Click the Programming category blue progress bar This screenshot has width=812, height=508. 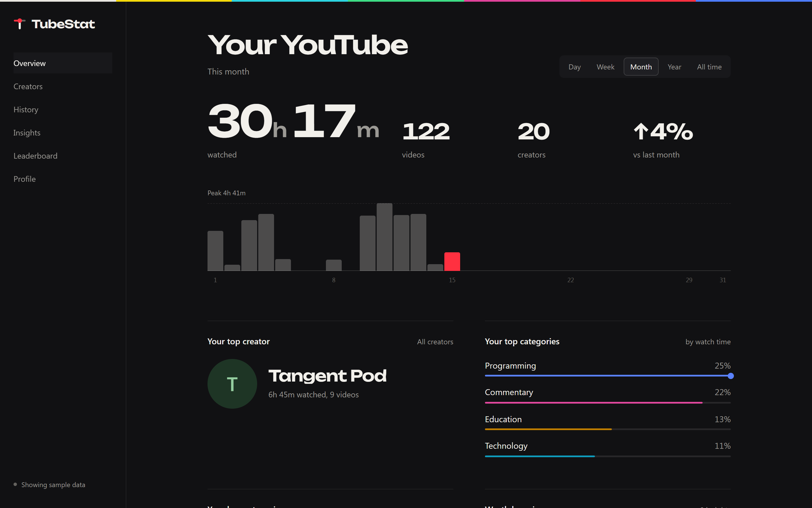click(x=608, y=376)
